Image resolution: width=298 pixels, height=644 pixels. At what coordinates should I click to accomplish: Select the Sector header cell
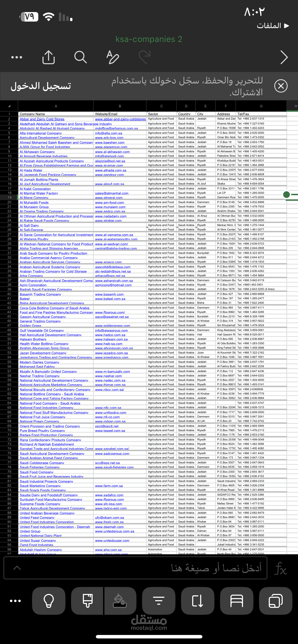[161, 114]
